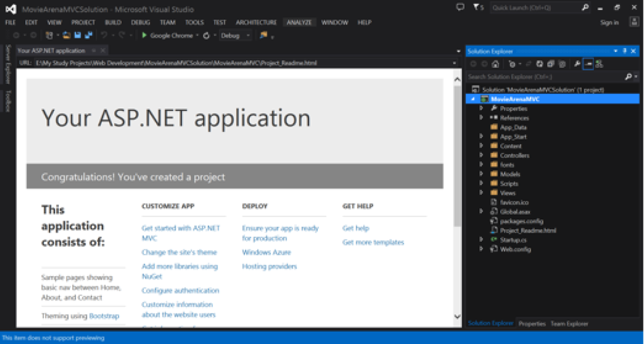Open the ANALYZE menu

click(x=299, y=23)
